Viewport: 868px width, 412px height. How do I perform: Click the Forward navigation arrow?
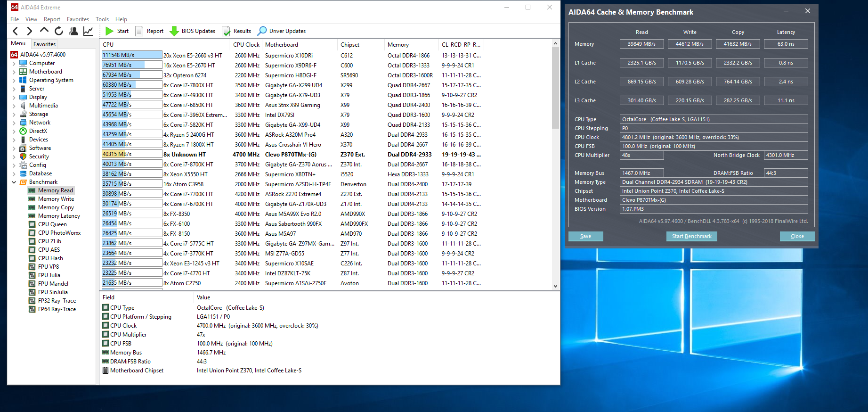29,31
